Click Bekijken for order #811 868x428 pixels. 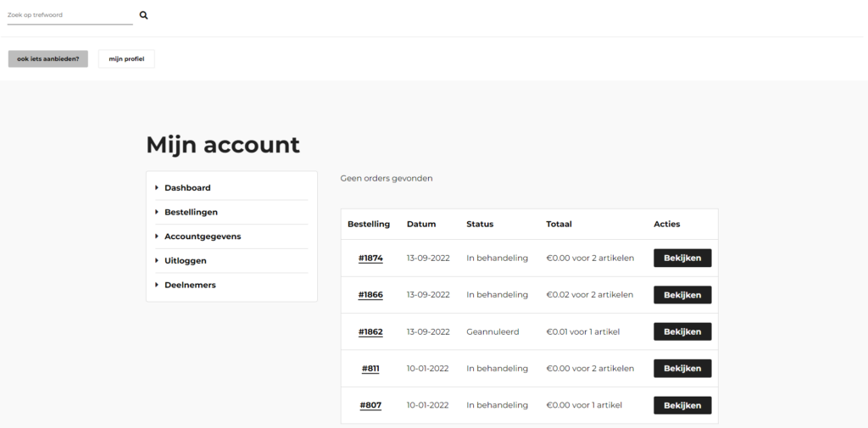pos(682,369)
